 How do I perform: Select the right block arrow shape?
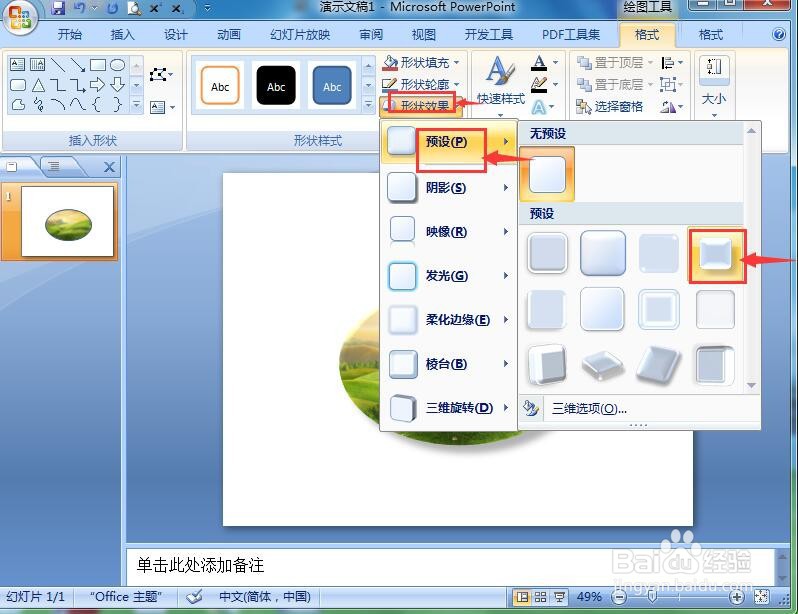click(97, 85)
